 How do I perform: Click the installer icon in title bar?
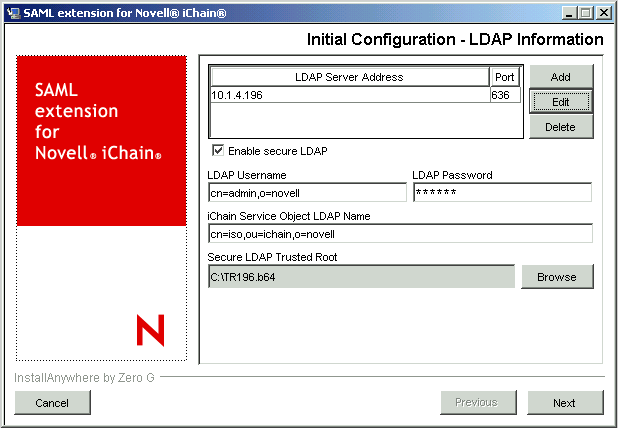[13, 13]
